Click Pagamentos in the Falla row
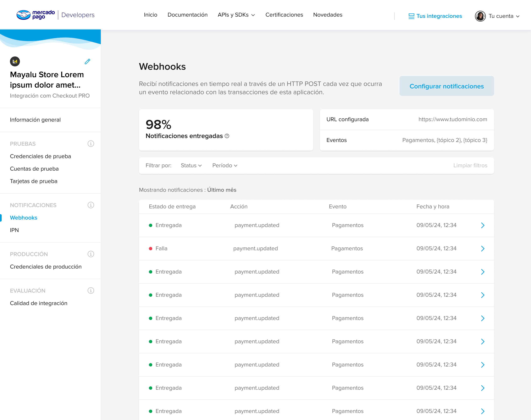531x420 pixels. point(347,249)
